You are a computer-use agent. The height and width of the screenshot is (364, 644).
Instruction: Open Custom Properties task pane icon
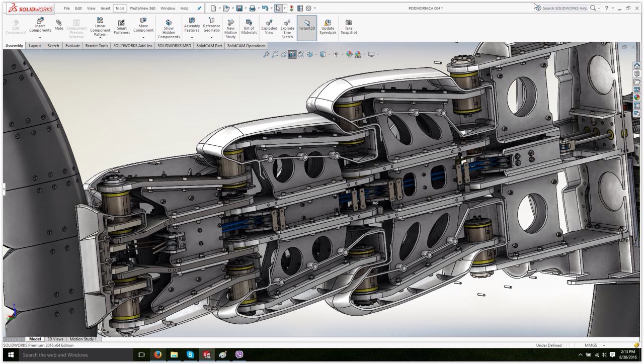[637, 106]
